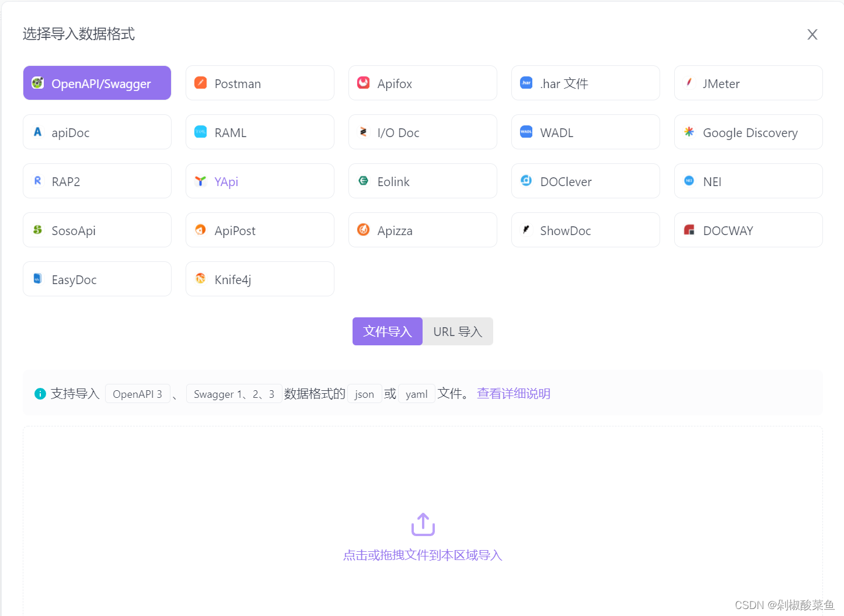The image size is (844, 616).
Task: Select the ShowDoc label
Action: click(566, 230)
